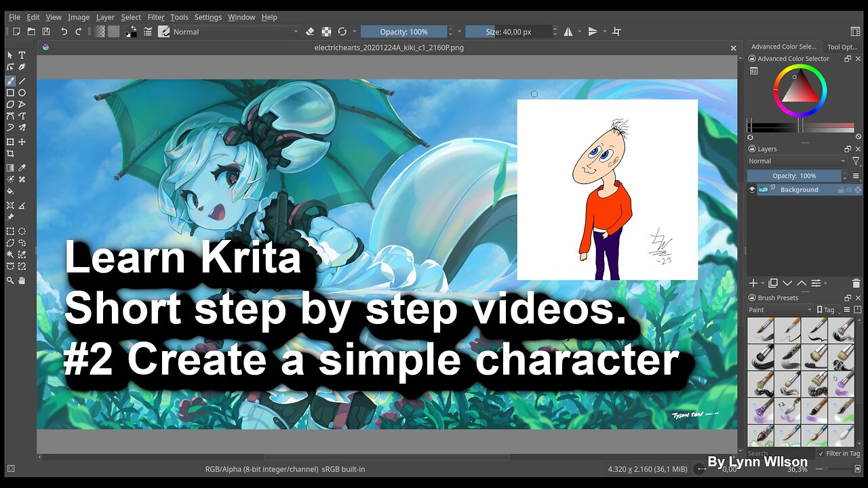Image resolution: width=868 pixels, height=488 pixels.
Task: Adjust the layer Opacity 100% slider
Action: [794, 176]
